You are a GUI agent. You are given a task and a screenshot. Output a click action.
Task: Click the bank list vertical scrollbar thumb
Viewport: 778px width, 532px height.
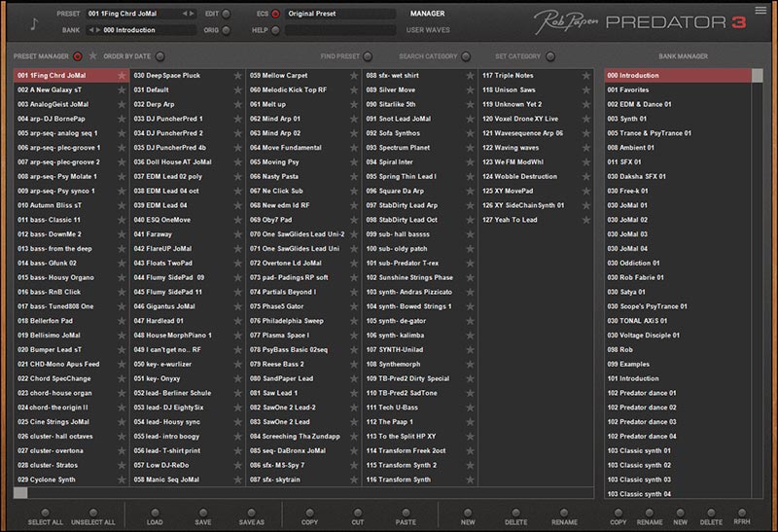pyautogui.click(x=758, y=76)
